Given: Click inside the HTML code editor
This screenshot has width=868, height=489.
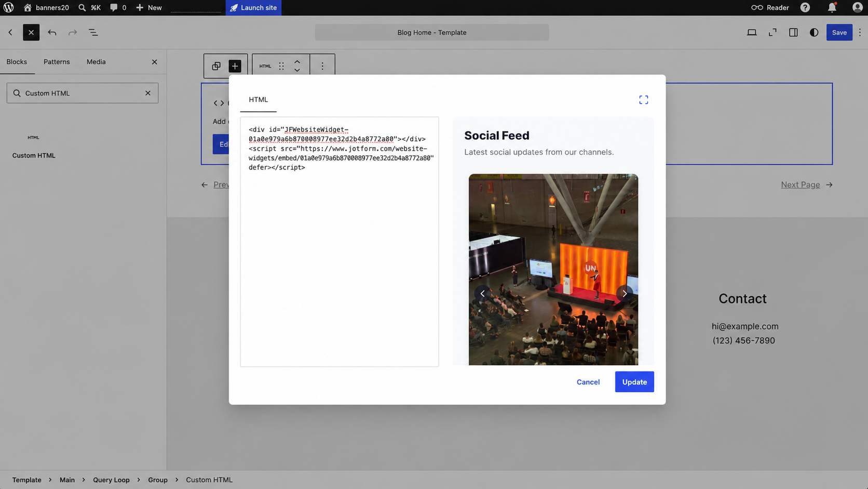Looking at the screenshot, I should tap(340, 242).
